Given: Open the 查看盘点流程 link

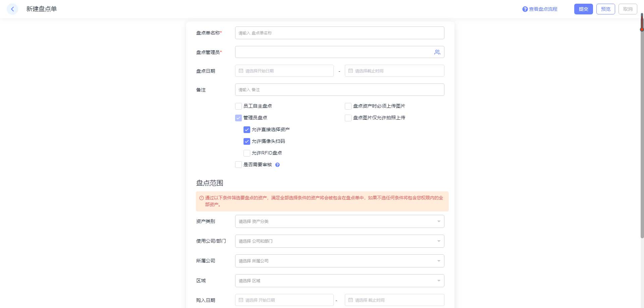Looking at the screenshot, I should (x=542, y=9).
